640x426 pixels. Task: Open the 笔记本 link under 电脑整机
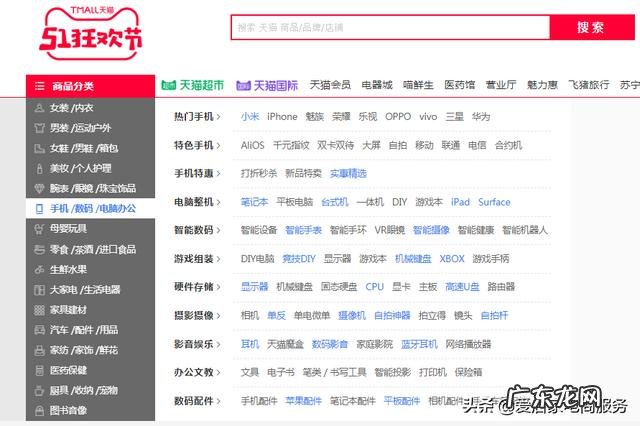point(254,202)
